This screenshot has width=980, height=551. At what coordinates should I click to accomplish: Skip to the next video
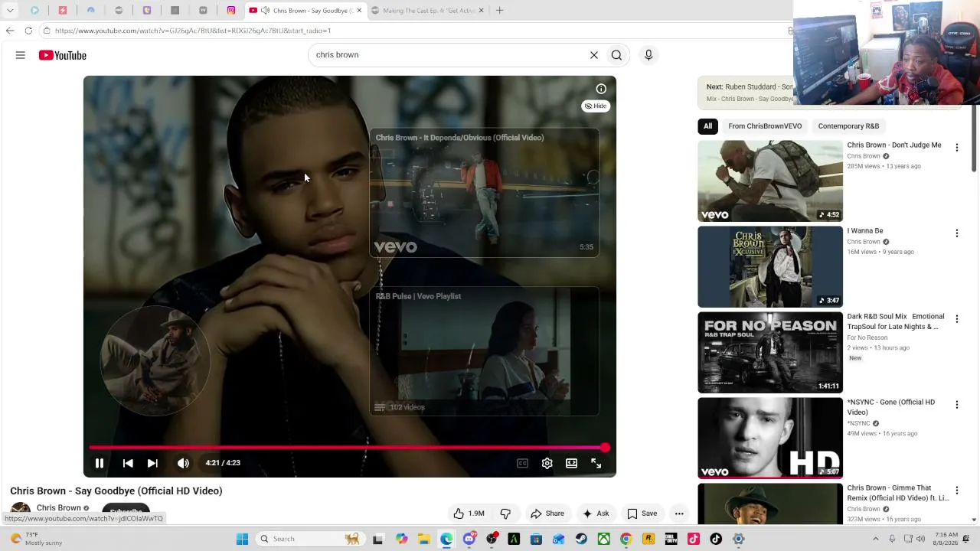click(152, 463)
